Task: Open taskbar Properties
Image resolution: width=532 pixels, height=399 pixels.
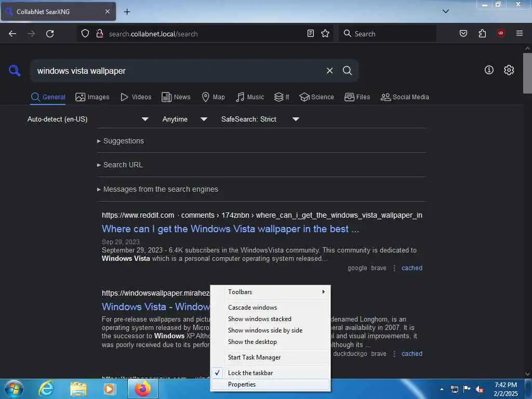Action: 270,384
